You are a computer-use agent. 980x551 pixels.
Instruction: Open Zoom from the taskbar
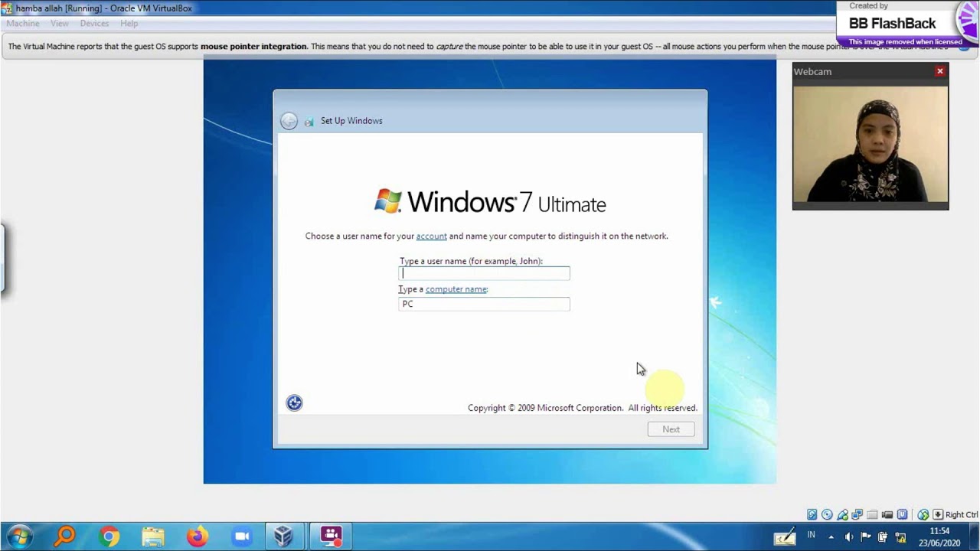pos(242,536)
